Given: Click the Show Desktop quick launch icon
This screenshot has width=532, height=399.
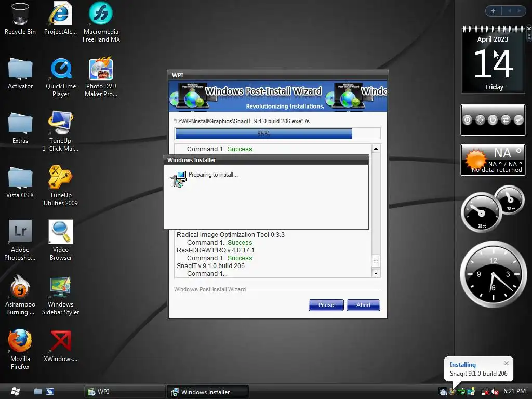Looking at the screenshot, I should [x=37, y=392].
